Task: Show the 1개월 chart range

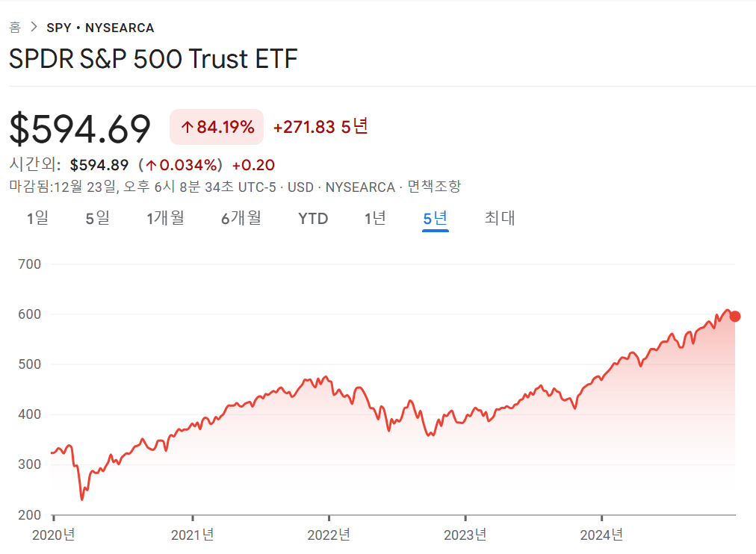Action: pos(165,218)
